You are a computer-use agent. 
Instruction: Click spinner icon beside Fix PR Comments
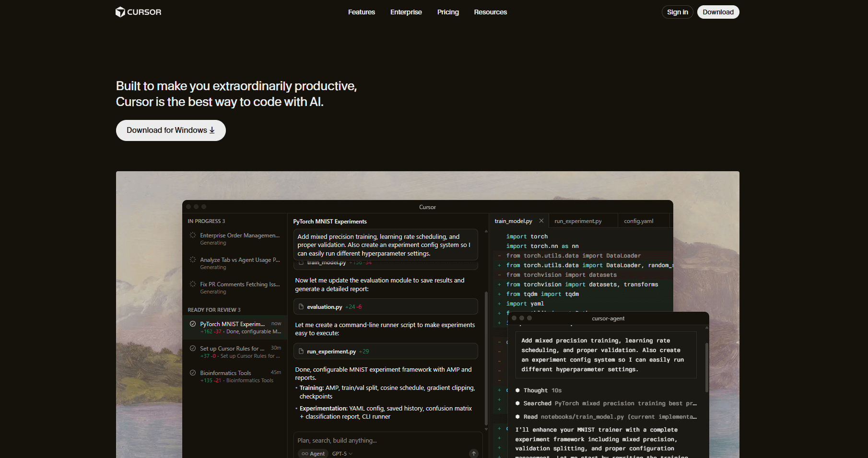193,284
